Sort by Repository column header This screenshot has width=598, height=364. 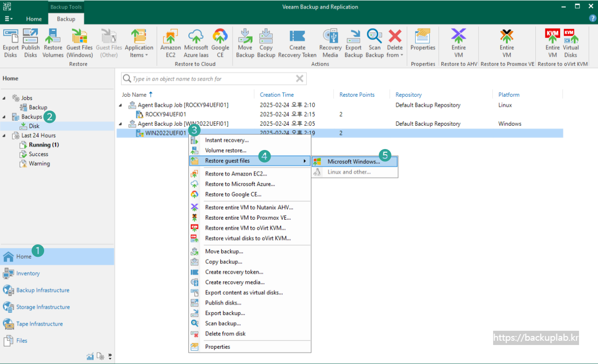[x=409, y=95]
